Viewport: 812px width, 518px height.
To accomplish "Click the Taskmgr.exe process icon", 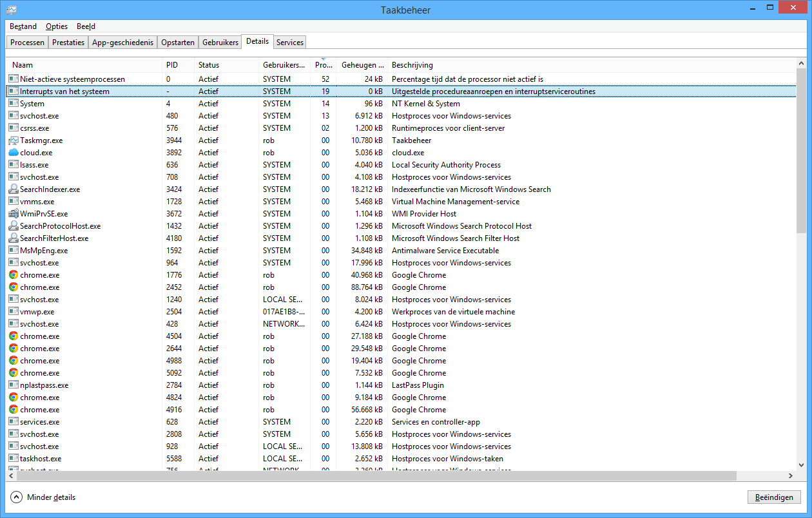I will pyautogui.click(x=14, y=140).
